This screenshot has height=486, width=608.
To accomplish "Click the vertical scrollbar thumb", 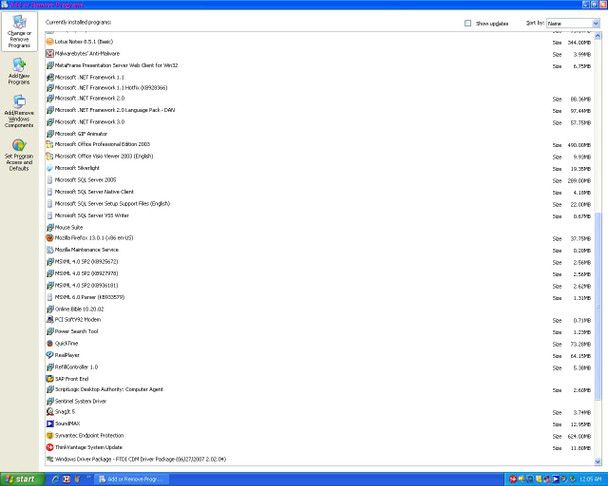I will [x=598, y=306].
